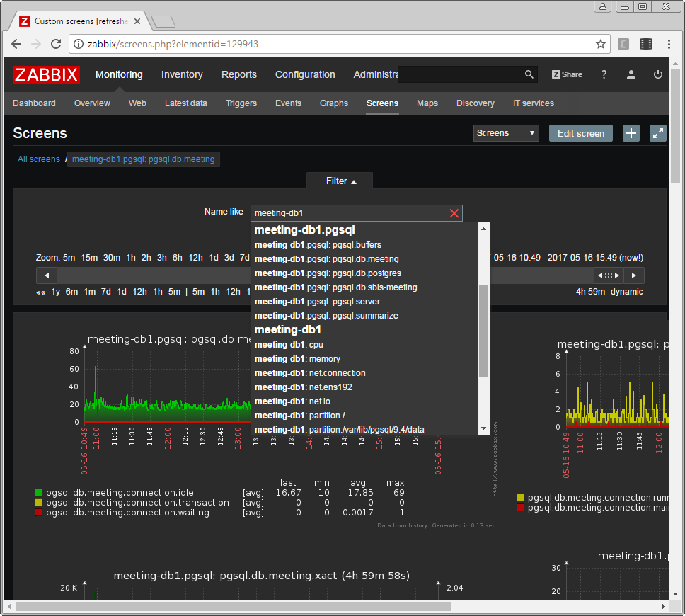Toggle fullscreen mode icon
The height and width of the screenshot is (616, 685).
click(x=657, y=133)
